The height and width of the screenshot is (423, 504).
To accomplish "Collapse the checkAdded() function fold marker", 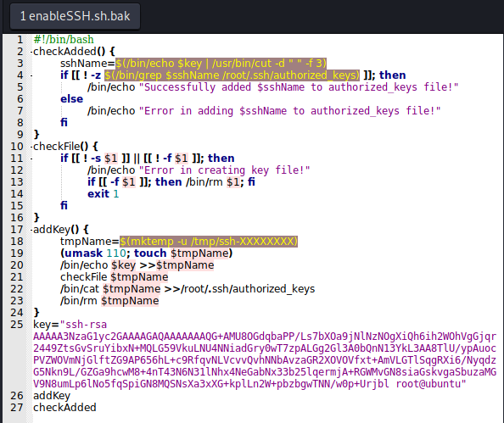I will click(31, 52).
